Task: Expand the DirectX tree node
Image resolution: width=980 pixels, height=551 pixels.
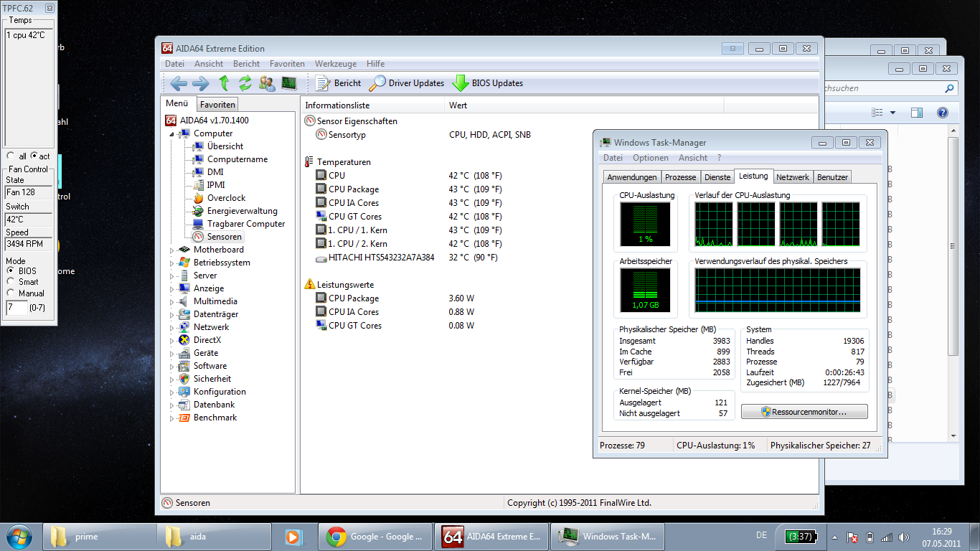Action: (172, 340)
